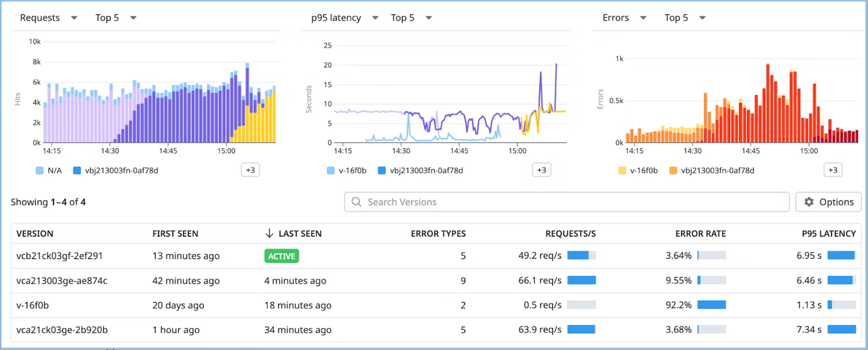Screen dimensions: 868x350
Task: Toggle vbj213003fn-0af78d swatch in p95 latency legend
Action: point(382,171)
